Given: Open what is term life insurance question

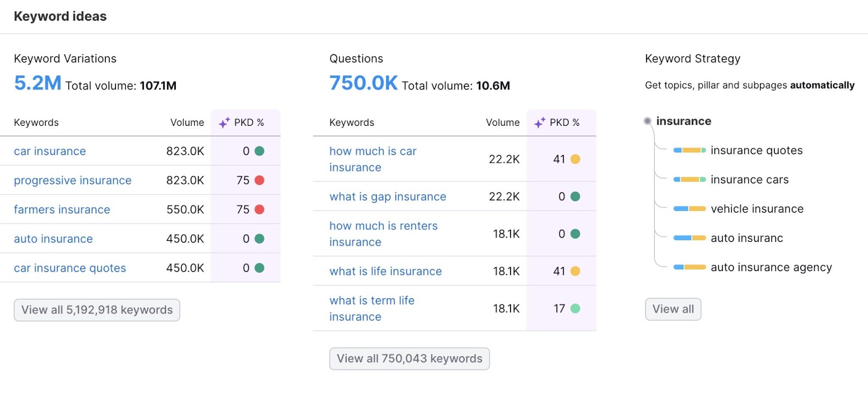Looking at the screenshot, I should pos(372,309).
